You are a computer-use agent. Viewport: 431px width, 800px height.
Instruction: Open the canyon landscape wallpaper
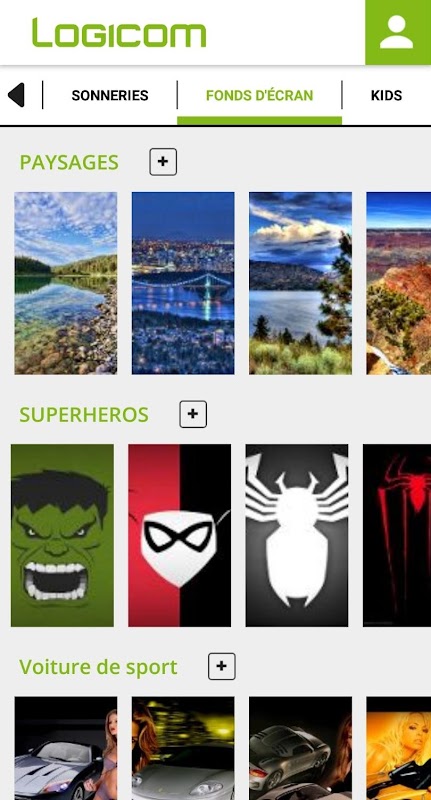click(398, 283)
